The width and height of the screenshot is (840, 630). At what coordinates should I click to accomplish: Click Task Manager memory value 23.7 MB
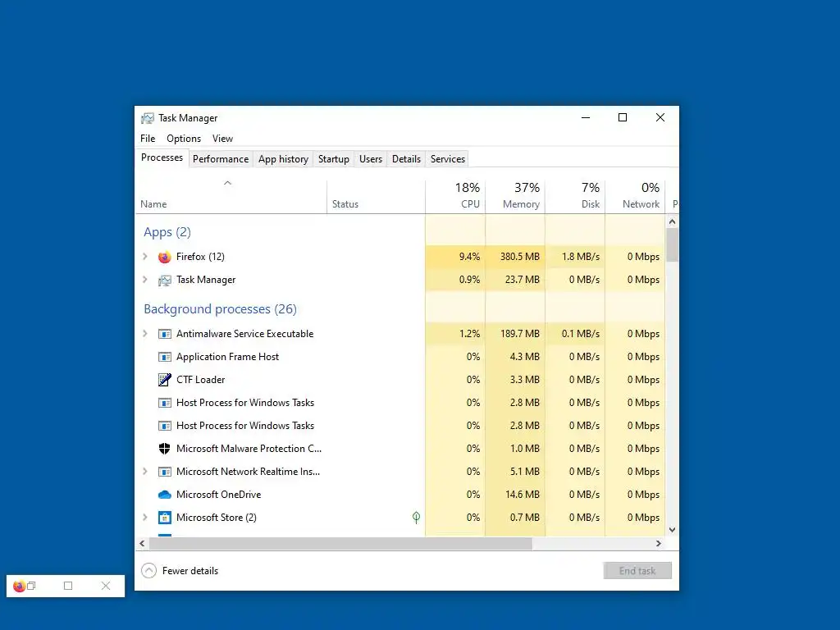[523, 280]
